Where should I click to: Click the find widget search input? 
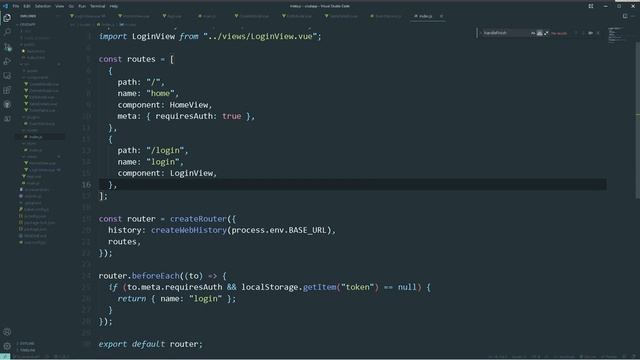[506, 33]
